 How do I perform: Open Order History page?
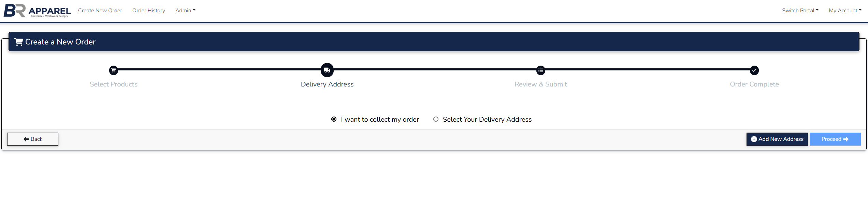(x=149, y=11)
